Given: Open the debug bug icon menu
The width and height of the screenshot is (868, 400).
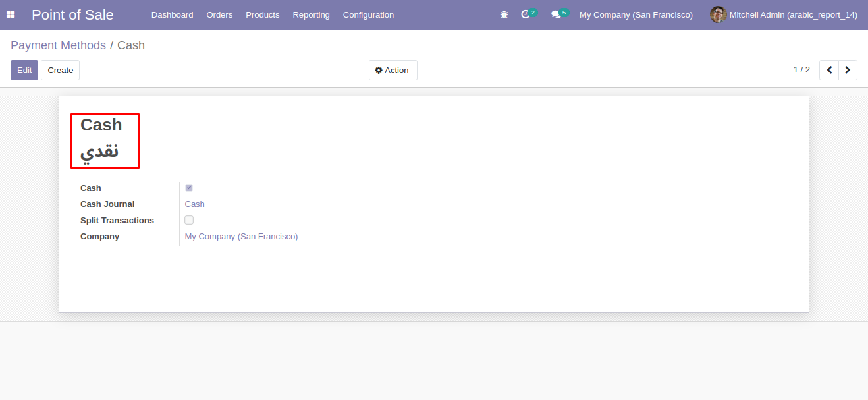Looking at the screenshot, I should 504,14.
